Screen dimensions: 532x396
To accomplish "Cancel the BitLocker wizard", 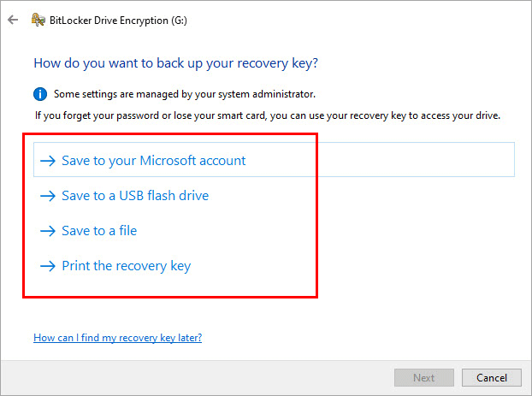I will click(492, 378).
